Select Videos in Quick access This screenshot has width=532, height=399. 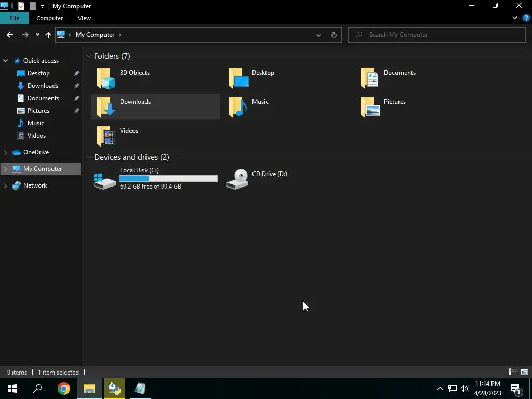36,136
